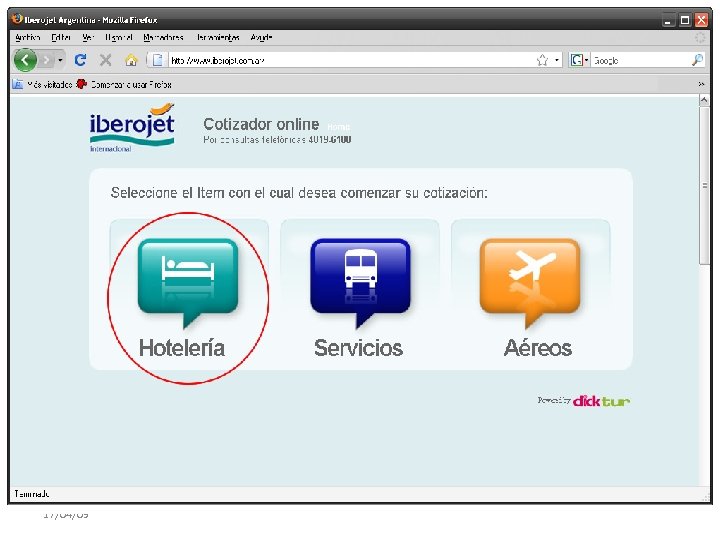Click the magnifier search icon
The height and width of the screenshot is (540, 720).
click(697, 60)
